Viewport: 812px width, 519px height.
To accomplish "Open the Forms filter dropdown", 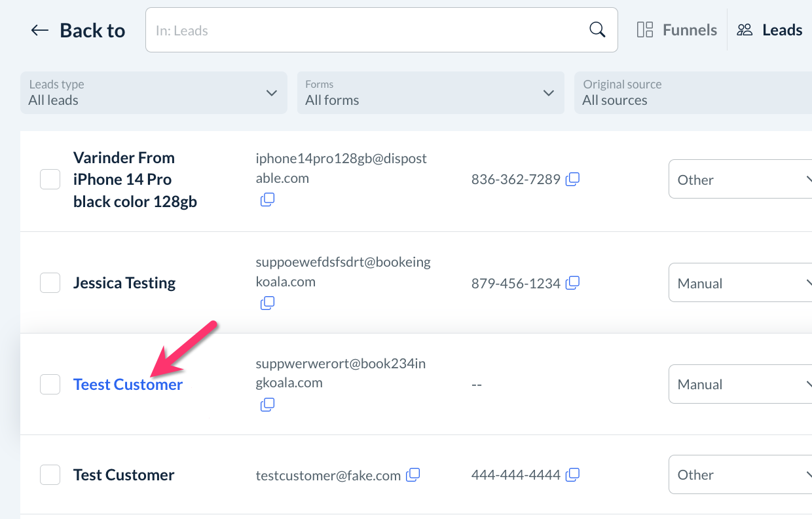I will point(431,92).
